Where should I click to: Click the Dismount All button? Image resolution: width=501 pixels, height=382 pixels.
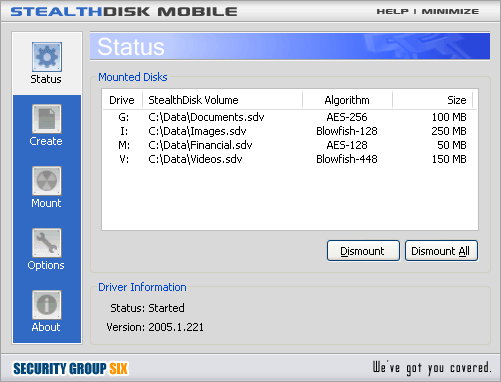(441, 251)
